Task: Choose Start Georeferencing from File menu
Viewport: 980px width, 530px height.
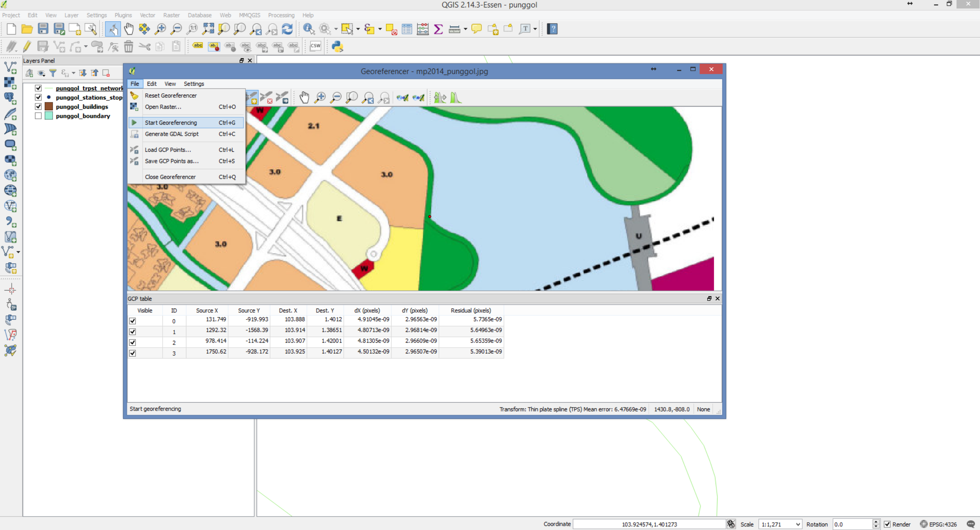Action: (x=171, y=123)
